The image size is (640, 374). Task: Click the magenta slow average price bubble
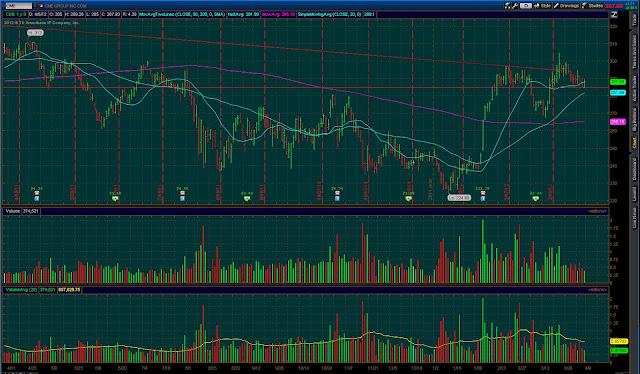click(618, 122)
